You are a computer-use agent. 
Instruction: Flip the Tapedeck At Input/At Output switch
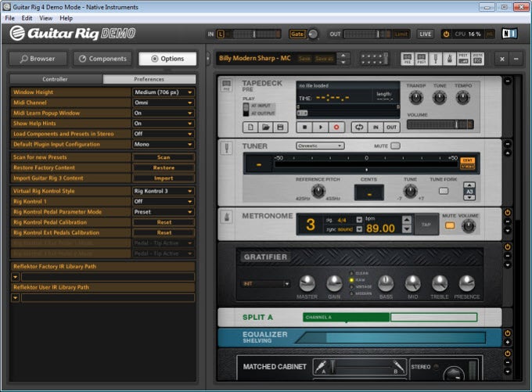(246, 110)
